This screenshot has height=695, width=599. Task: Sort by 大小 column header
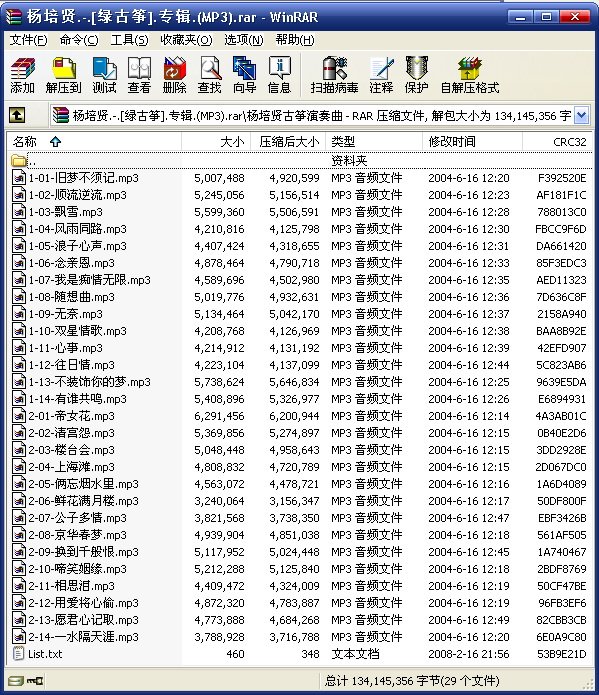[216, 141]
